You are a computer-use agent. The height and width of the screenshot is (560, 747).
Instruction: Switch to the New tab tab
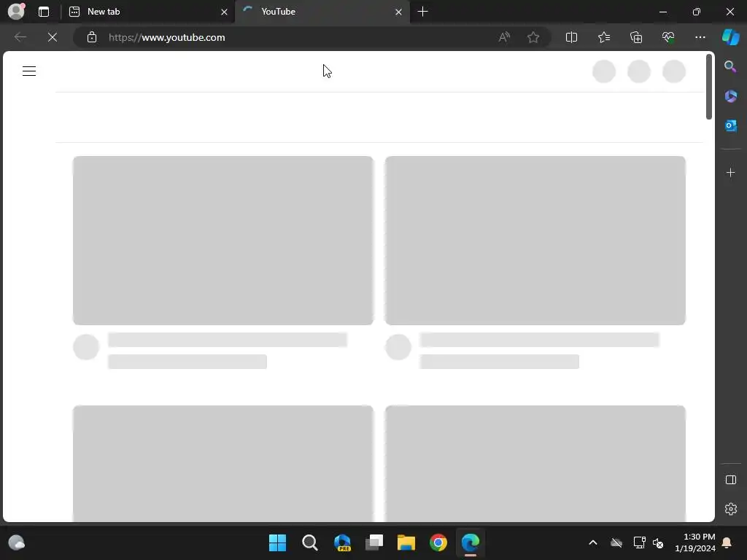(148, 12)
